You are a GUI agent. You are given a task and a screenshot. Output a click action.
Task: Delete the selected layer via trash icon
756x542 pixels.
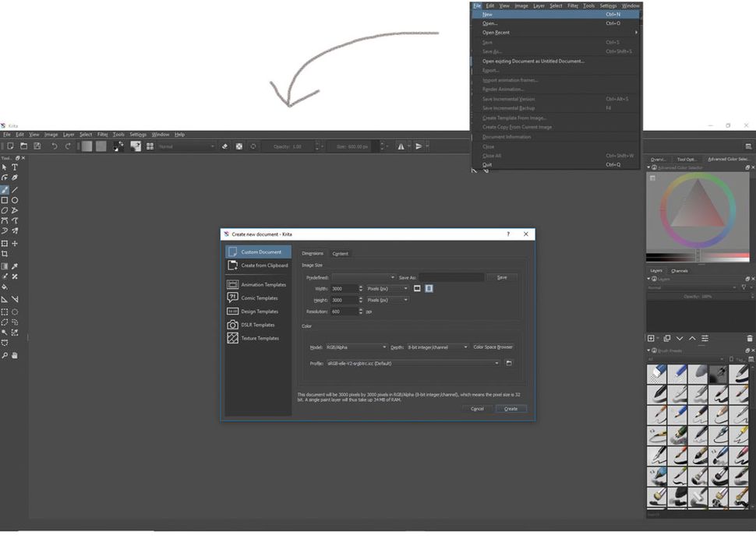pyautogui.click(x=749, y=338)
